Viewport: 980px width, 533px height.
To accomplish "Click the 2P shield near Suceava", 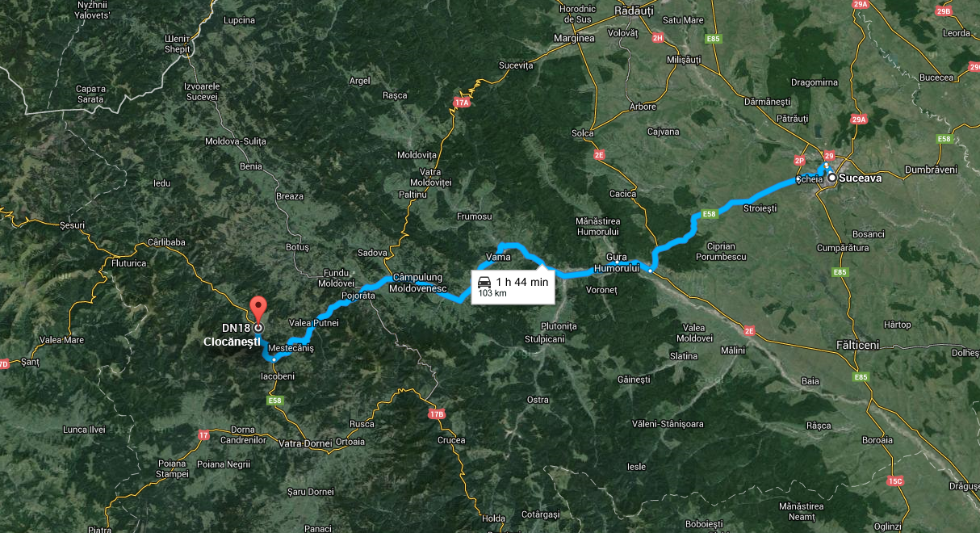I will coord(800,160).
